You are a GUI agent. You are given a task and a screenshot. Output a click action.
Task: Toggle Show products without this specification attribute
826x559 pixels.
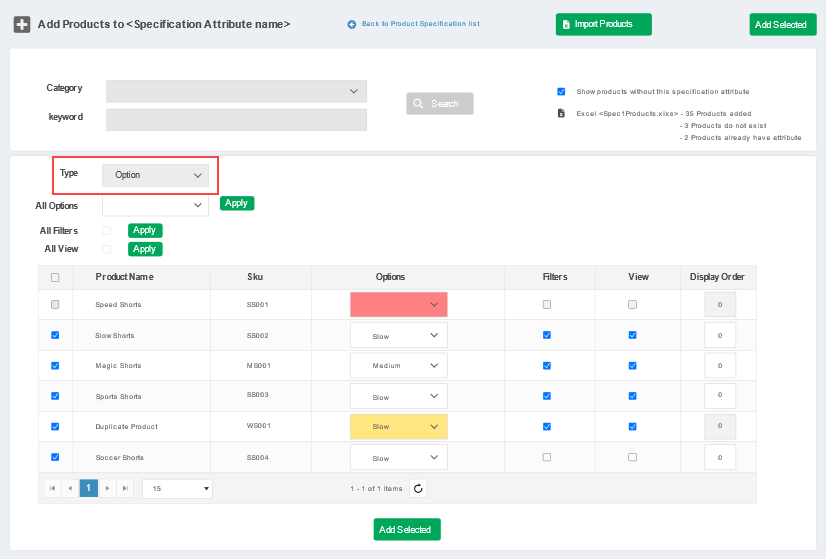pos(562,91)
